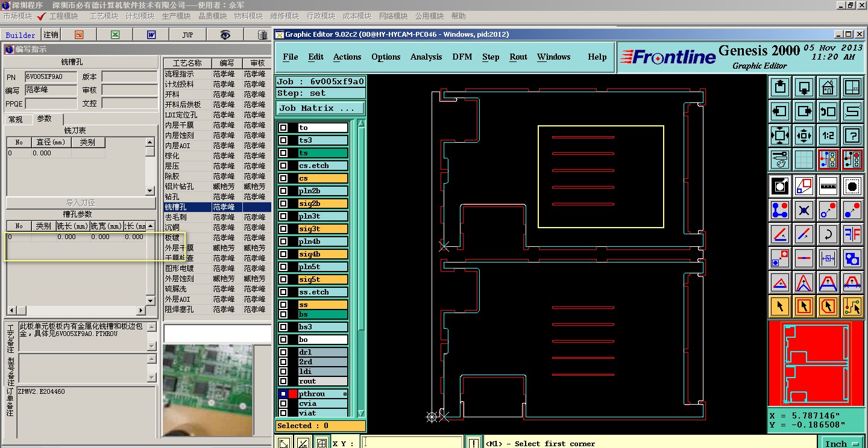Toggle the checkbox for layer cs.etch
Screen dimensions: 868x448
[x=283, y=166]
